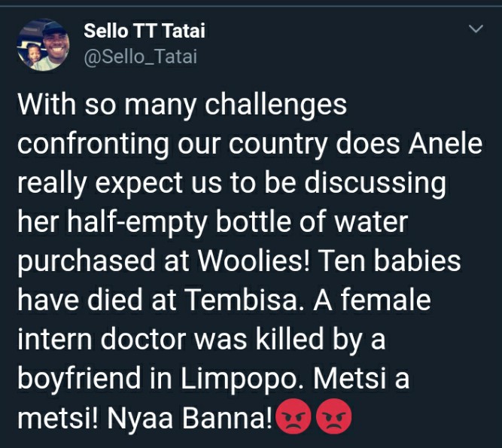Open the Sello TT Tatai display name
Viewport: 502px width, 448px height.
145,31
